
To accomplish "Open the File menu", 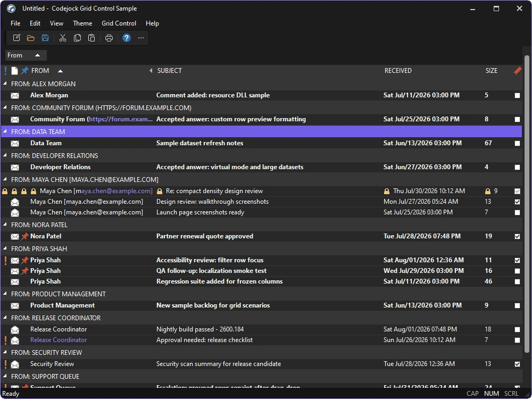I will pyautogui.click(x=15, y=23).
